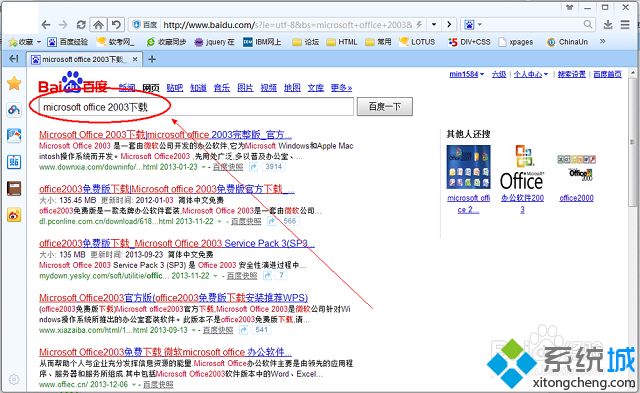Click the cloud icon in left sidebar
Viewport: 640px width, 393px height.
[14, 110]
